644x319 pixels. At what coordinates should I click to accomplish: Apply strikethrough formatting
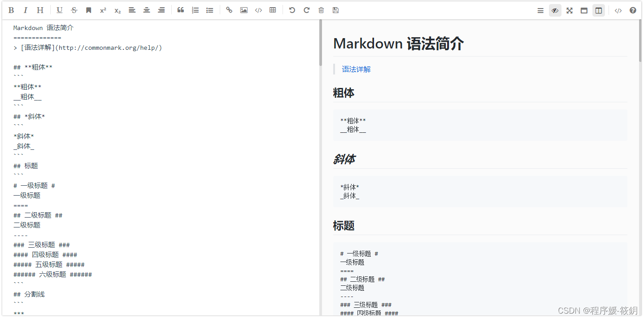coord(74,10)
